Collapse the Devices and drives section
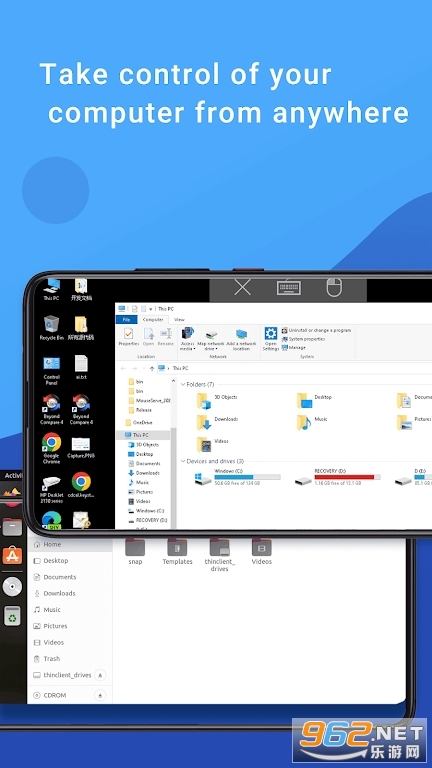432x768 pixels. 183,461
